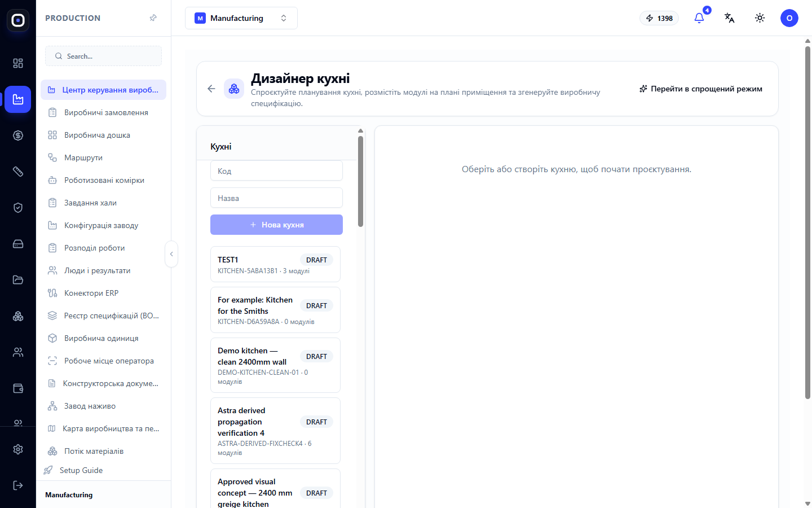Click the logout icon in left rail
Viewport: 812px width, 508px height.
(x=18, y=485)
